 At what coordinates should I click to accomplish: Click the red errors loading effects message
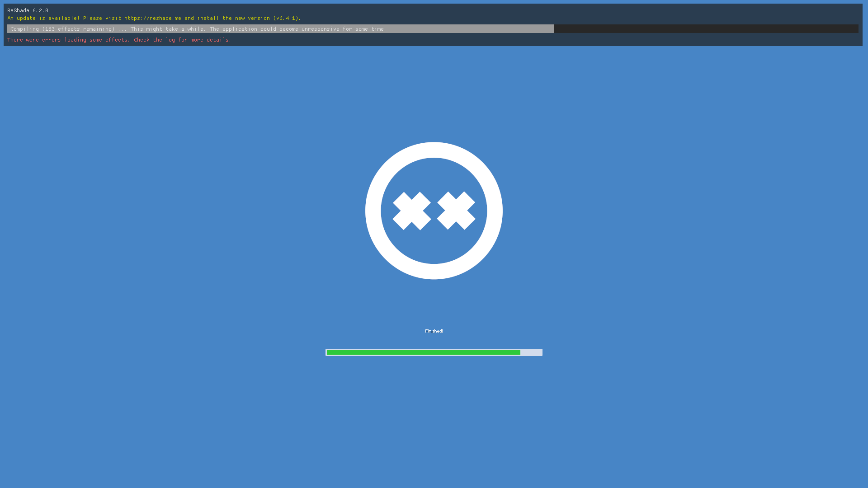click(x=68, y=40)
